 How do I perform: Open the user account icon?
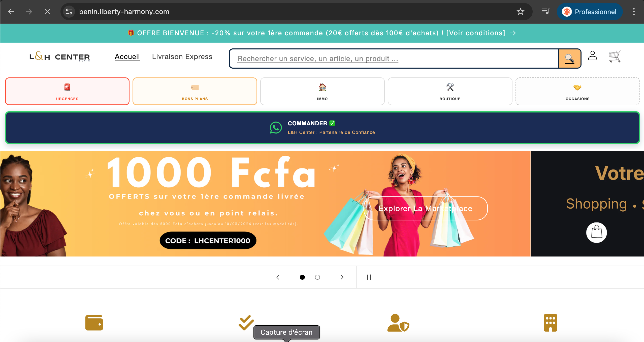point(592,56)
